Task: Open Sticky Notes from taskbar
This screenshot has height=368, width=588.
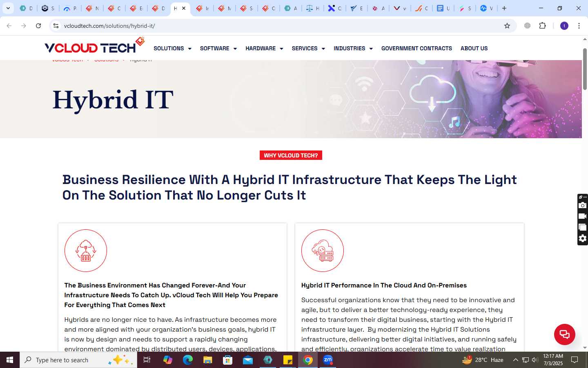Action: tap(288, 360)
